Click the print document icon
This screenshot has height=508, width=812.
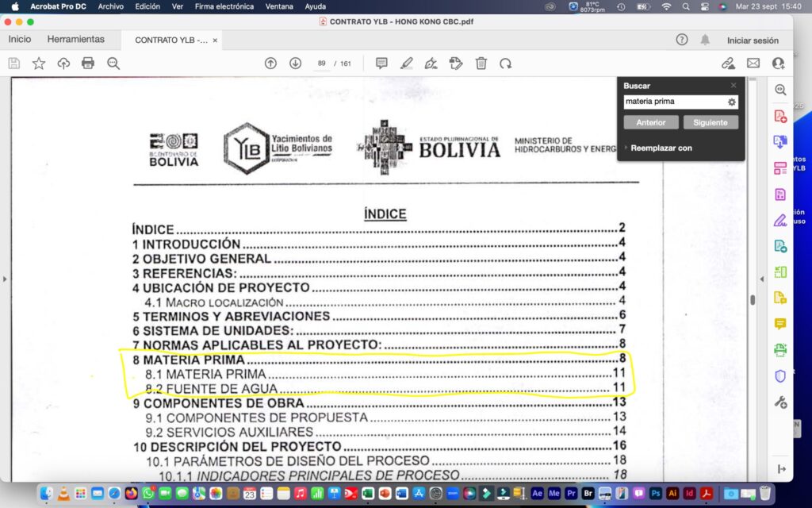pos(88,63)
